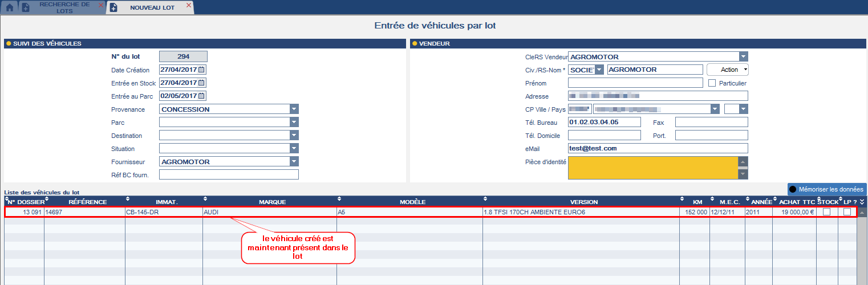
Task: Toggle the Particulier checkbox
Action: [x=712, y=83]
